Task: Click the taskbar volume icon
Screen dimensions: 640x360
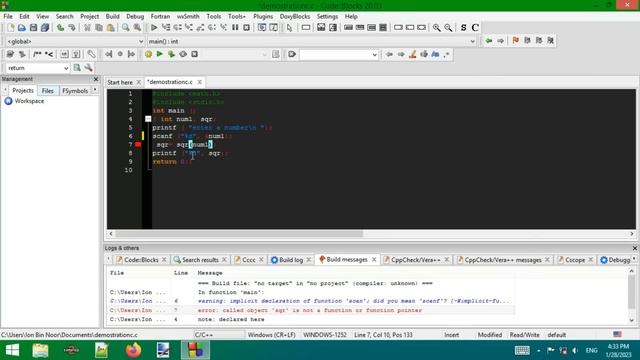Action: (575, 350)
